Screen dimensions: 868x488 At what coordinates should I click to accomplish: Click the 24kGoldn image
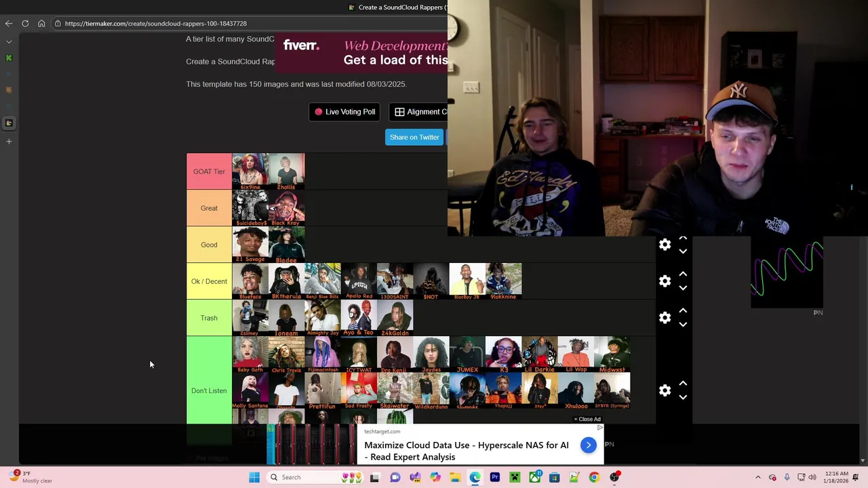coord(395,318)
